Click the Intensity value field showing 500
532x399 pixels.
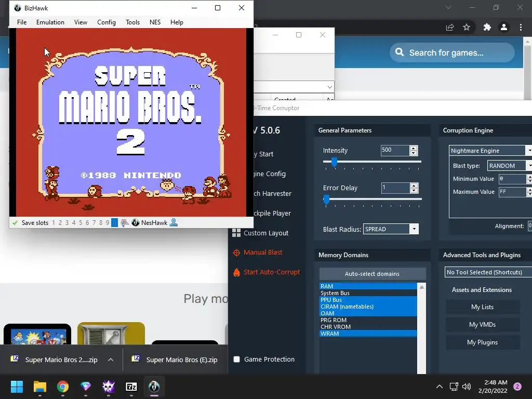click(395, 150)
